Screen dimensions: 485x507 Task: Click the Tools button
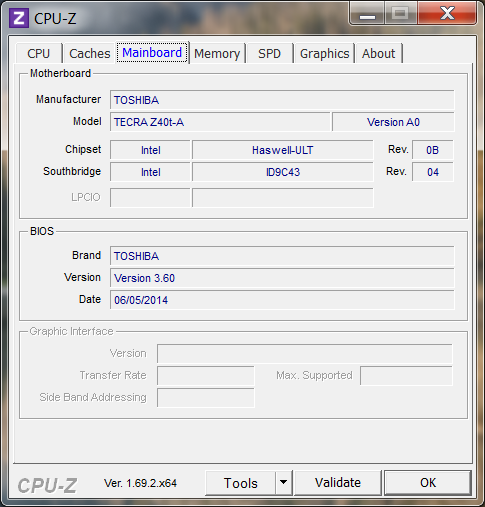pyautogui.click(x=240, y=483)
